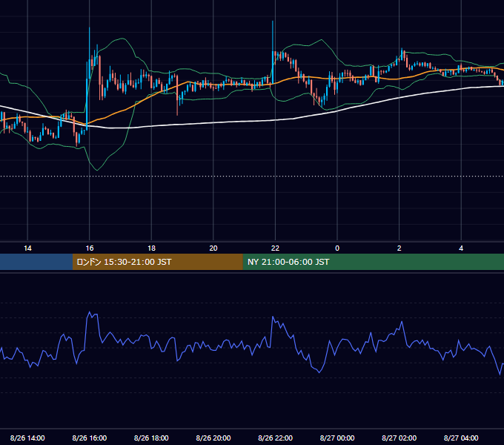Click the 8/26 20:00 timestamp label
The image size is (504, 445).
(213, 438)
